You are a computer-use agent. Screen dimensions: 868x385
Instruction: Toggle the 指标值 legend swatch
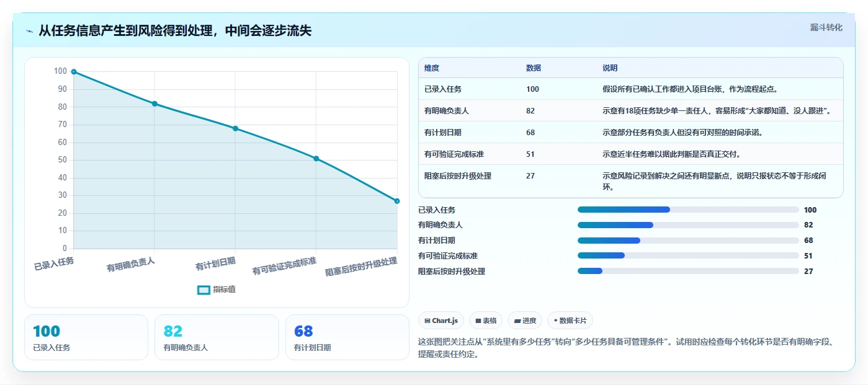(204, 290)
